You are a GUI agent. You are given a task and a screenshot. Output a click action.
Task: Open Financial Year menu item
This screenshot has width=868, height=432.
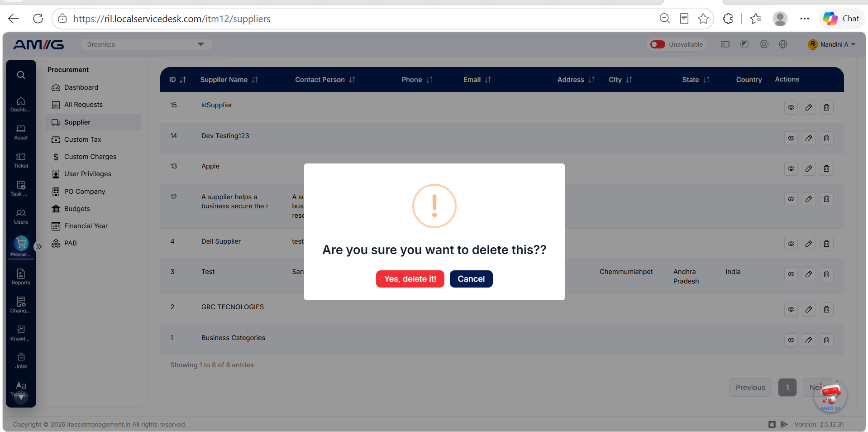(86, 226)
